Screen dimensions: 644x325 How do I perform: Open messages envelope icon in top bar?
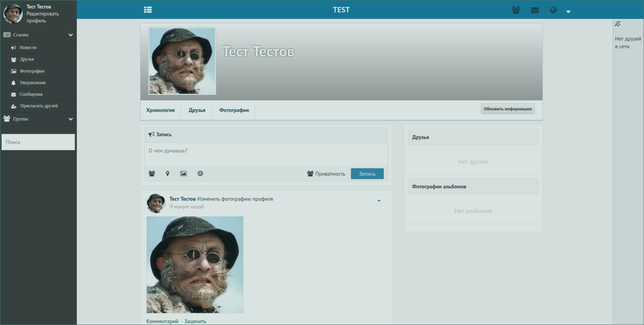coord(535,10)
